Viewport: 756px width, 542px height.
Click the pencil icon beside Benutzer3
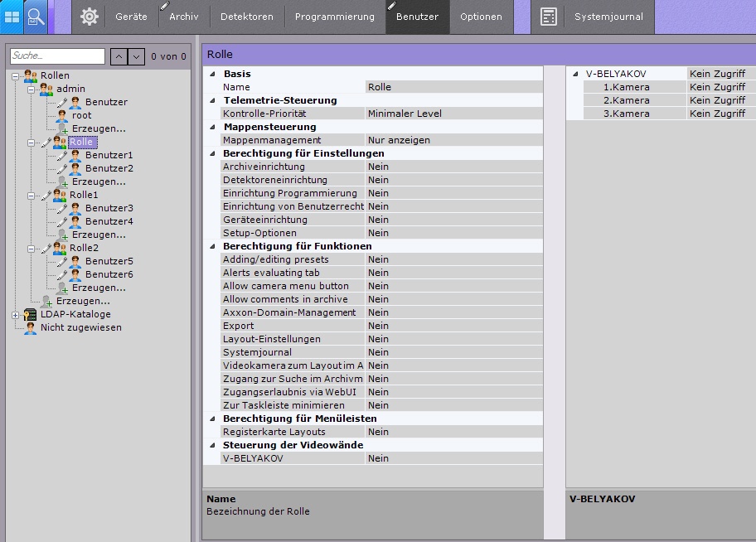pyautogui.click(x=62, y=208)
